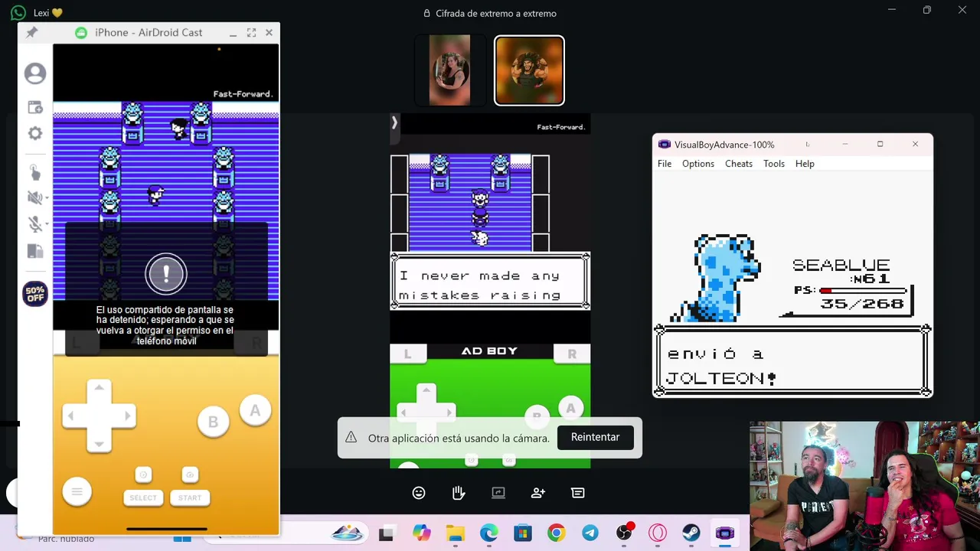Open the Help menu in VisualBoyAdvance
This screenshot has width=980, height=551.
click(805, 164)
